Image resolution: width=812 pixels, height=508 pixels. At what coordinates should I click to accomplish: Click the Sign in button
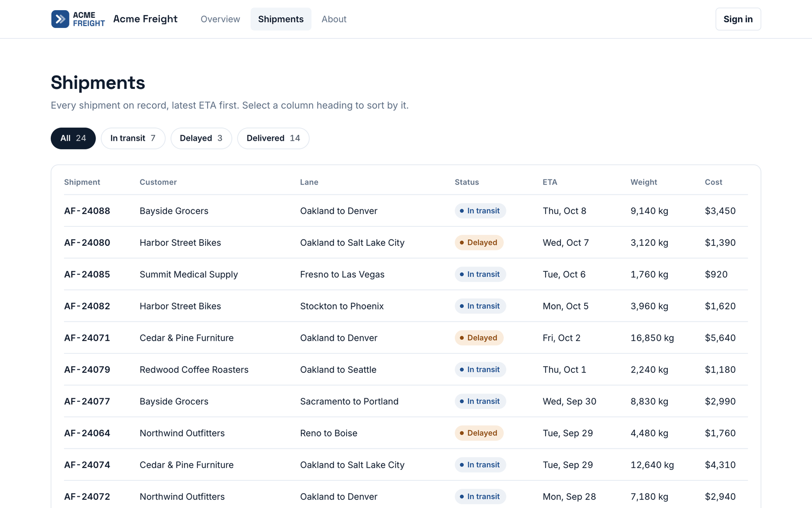738,19
